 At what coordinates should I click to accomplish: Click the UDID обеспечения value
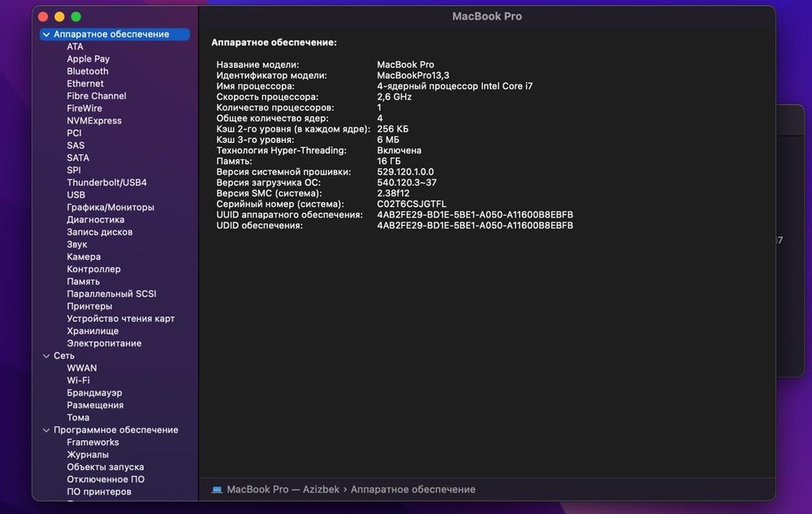coord(475,226)
